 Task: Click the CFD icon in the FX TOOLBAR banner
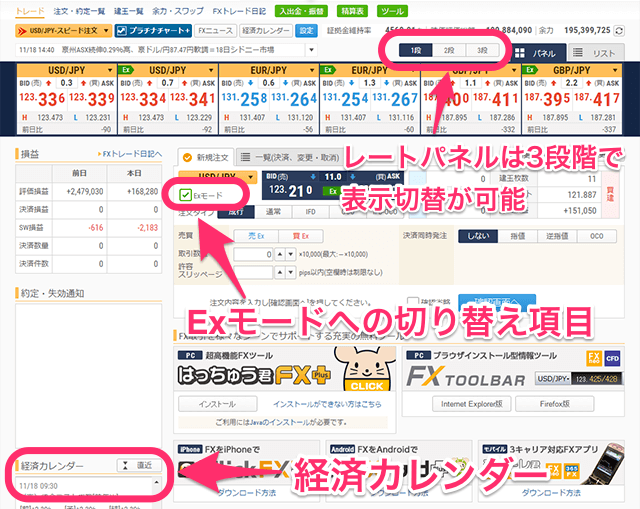pos(612,358)
